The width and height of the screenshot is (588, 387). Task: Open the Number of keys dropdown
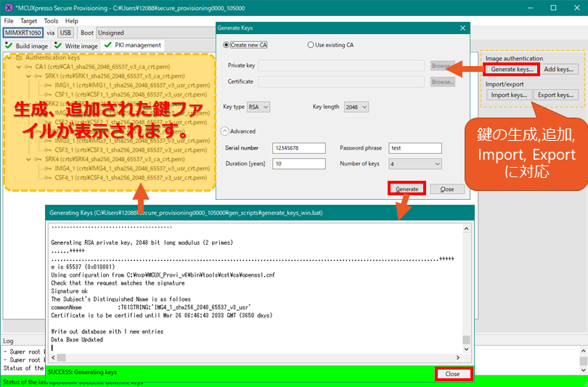pos(415,164)
